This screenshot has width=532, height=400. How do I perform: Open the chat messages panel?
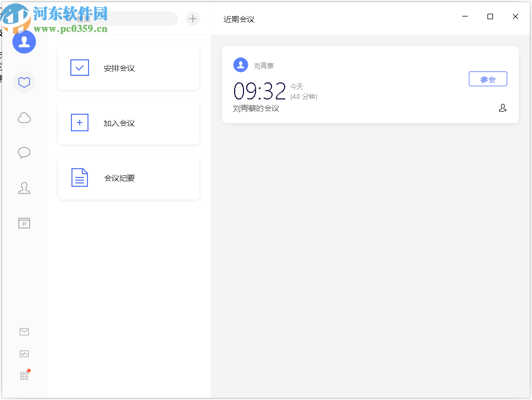tap(24, 153)
